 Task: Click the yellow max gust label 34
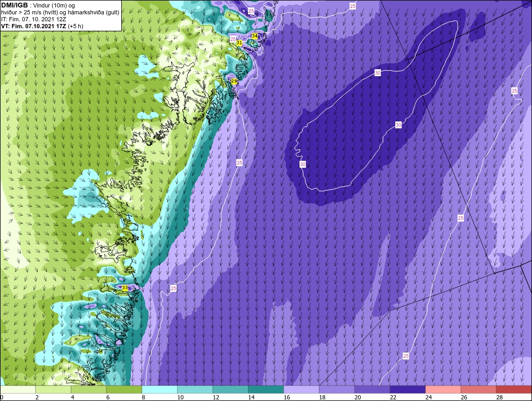tap(255, 36)
